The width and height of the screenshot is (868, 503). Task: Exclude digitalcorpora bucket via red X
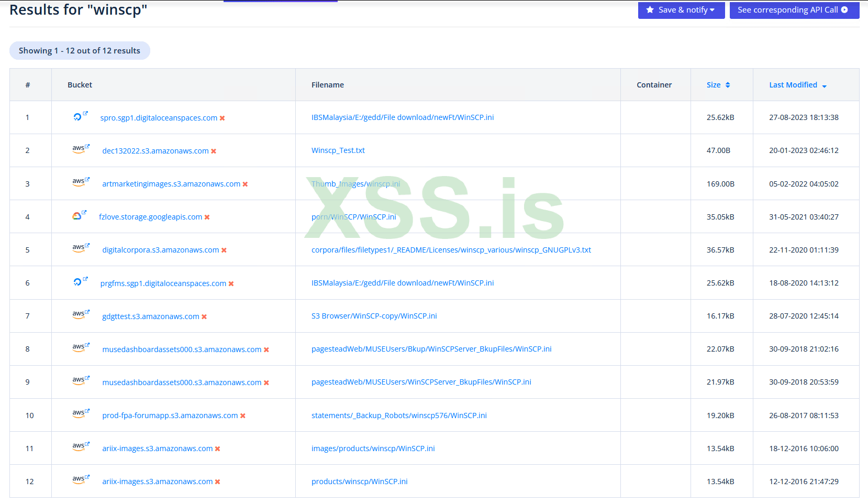(x=224, y=250)
